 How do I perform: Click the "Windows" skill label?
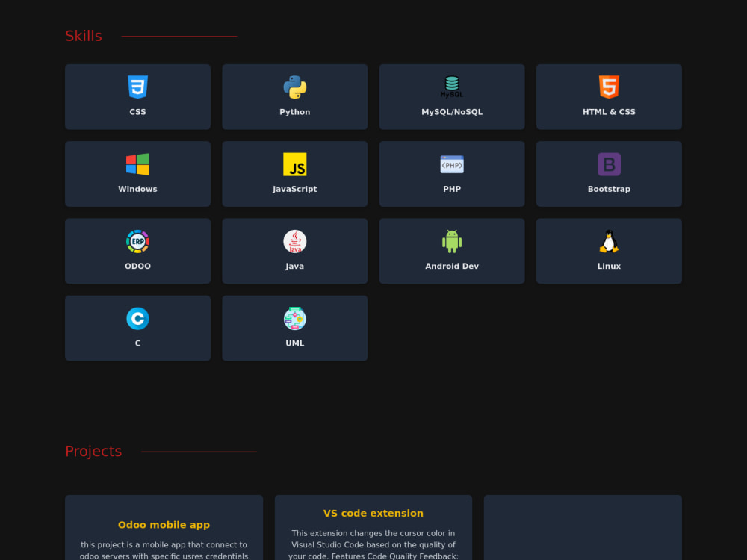click(x=137, y=189)
